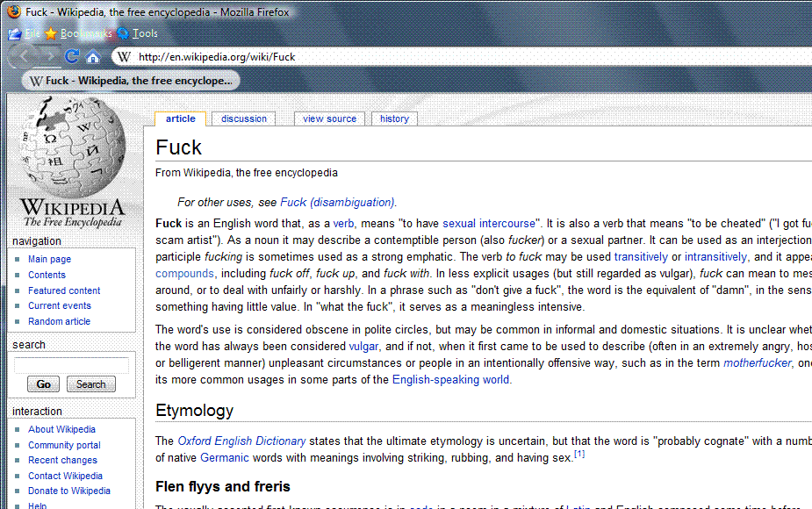Go to the home page icon

coord(93,57)
